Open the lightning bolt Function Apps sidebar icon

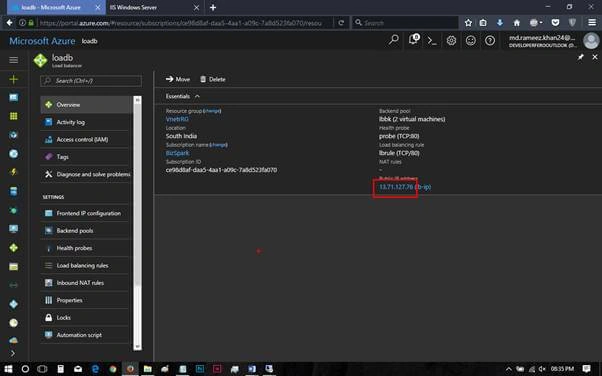coord(13,172)
